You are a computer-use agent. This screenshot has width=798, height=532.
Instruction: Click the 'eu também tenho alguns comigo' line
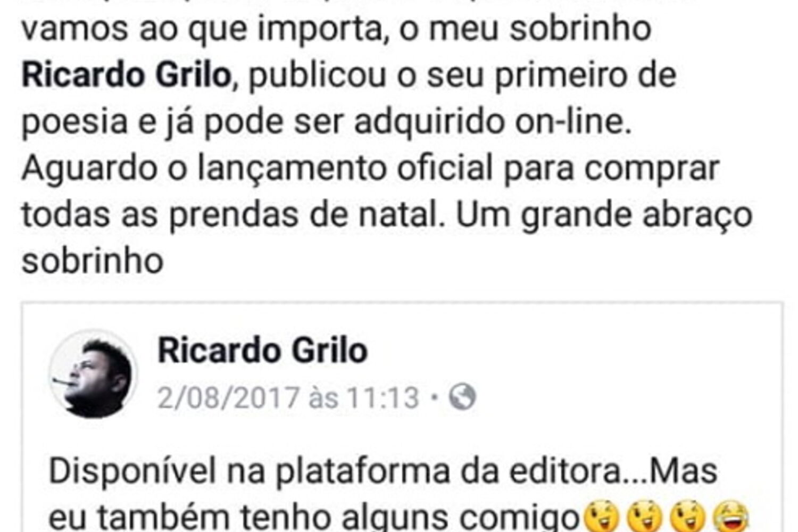click(314, 517)
